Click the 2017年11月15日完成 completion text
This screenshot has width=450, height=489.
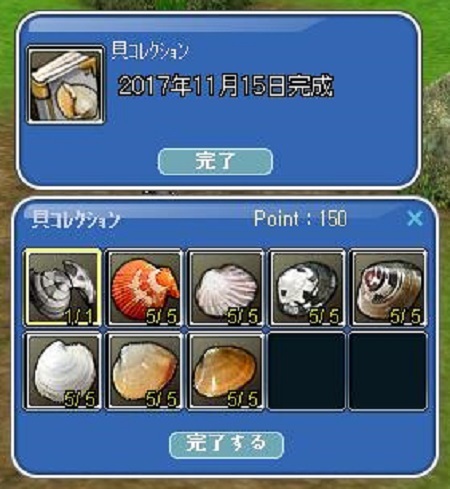(x=226, y=86)
